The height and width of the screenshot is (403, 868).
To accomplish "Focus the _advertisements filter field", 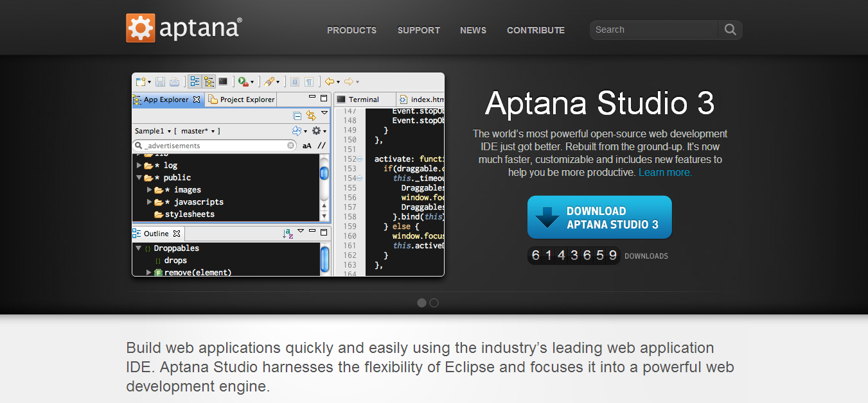I will point(215,146).
